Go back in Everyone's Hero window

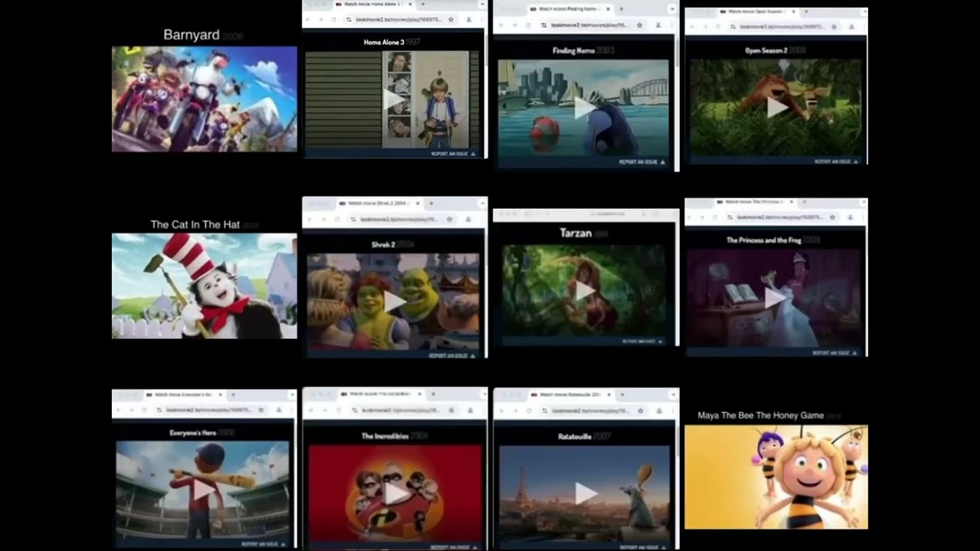coord(120,410)
